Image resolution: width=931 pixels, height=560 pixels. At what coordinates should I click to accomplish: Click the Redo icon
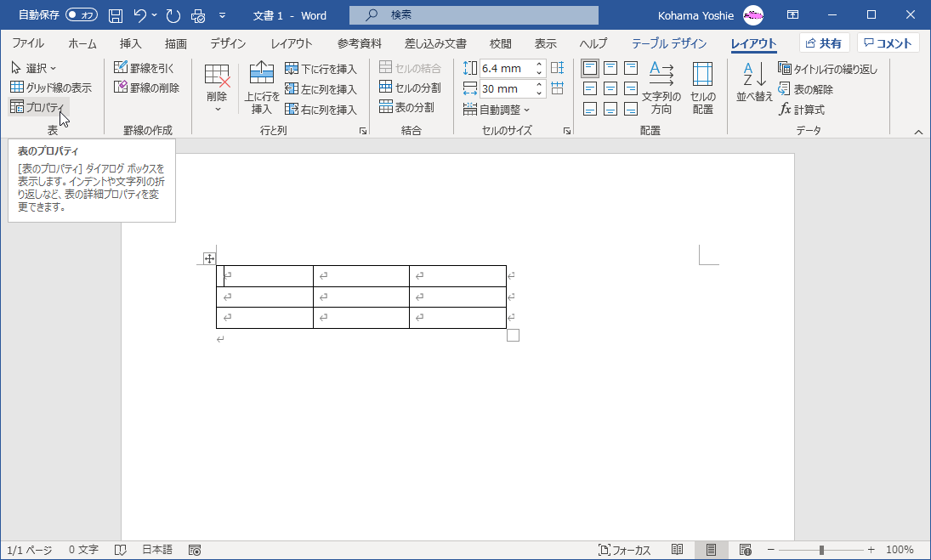(173, 15)
